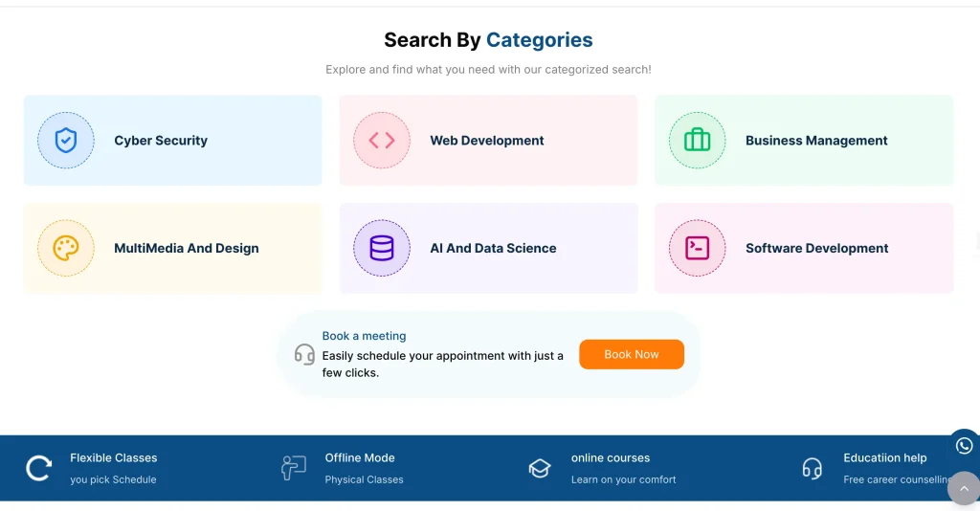Click the headset icon beside Book a meeting
980x511 pixels.
[304, 355]
